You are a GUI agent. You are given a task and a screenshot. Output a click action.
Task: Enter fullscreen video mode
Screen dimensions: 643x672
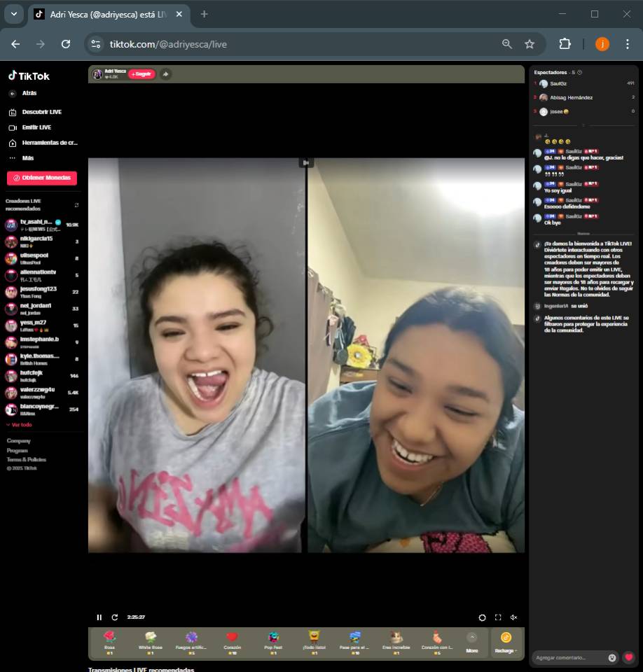498,617
